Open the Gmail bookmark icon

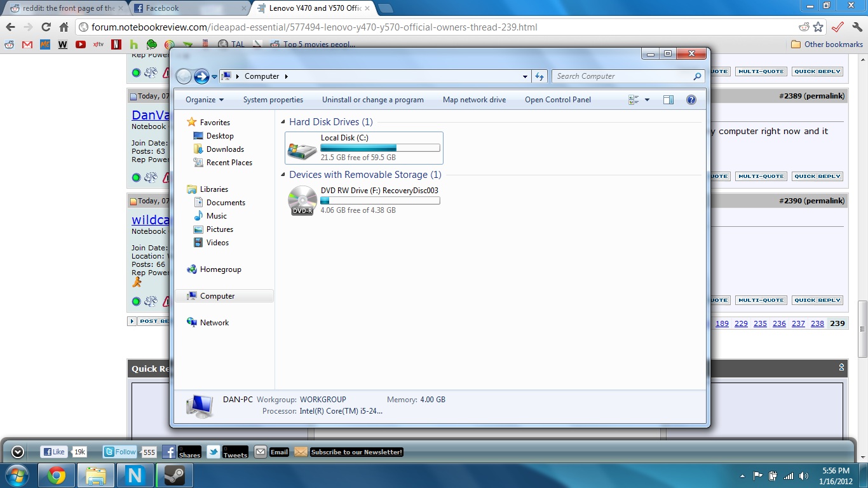tap(27, 44)
